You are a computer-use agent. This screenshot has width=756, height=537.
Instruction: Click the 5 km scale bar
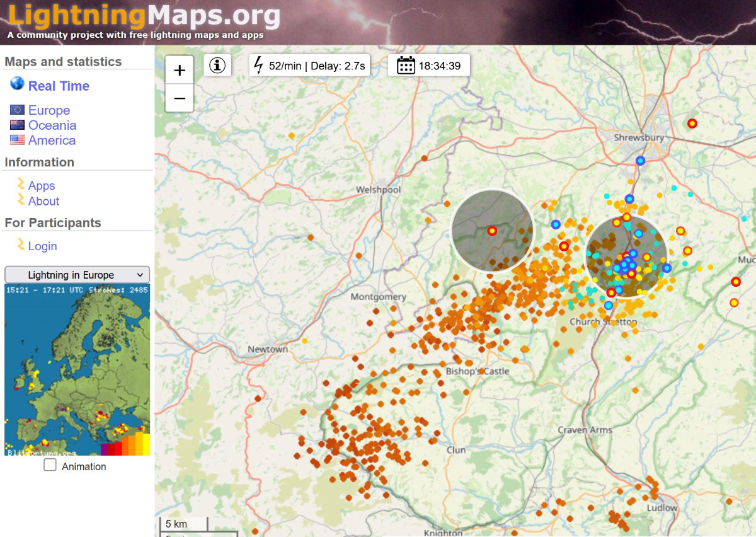coord(183,524)
